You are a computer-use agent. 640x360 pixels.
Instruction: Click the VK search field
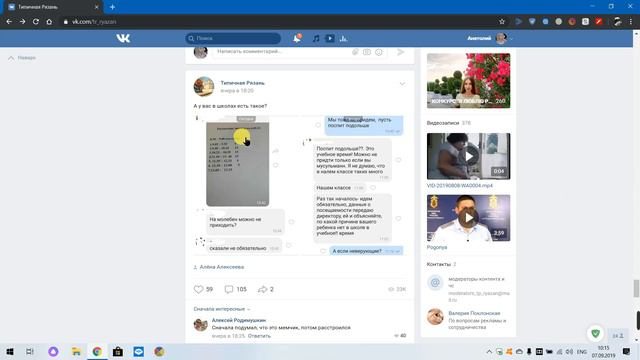pos(233,38)
